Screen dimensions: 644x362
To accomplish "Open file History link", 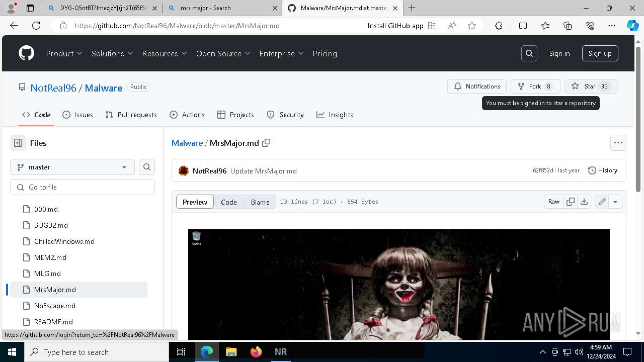I will [603, 170].
